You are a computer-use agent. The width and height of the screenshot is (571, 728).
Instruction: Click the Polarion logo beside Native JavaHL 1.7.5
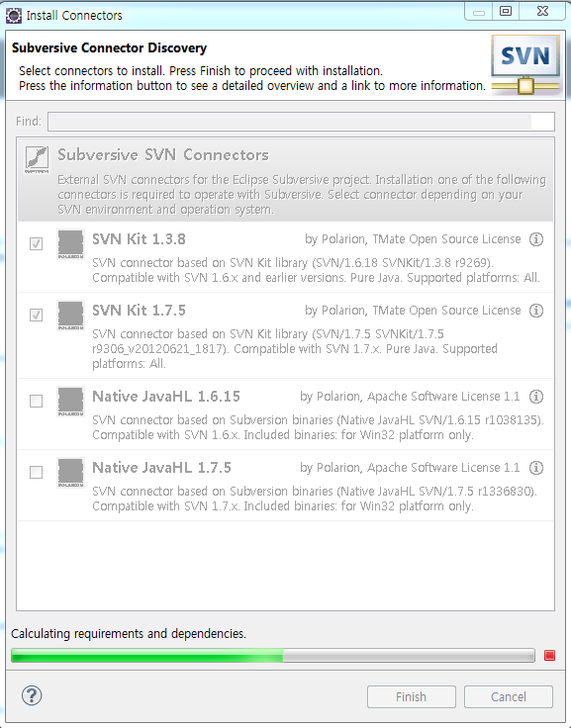click(70, 473)
